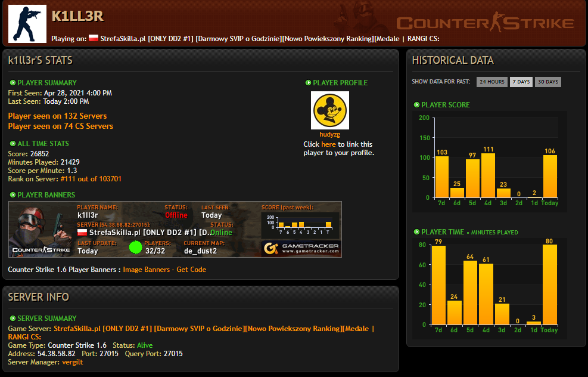The width and height of the screenshot is (588, 377).
Task: Click the green status circle in the banner
Action: coord(135,247)
